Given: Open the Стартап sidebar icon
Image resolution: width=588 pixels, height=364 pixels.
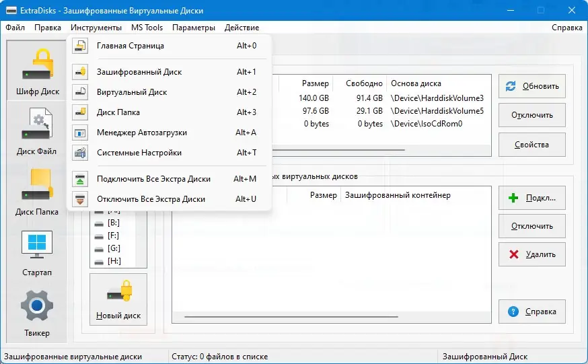Looking at the screenshot, I should [37, 244].
